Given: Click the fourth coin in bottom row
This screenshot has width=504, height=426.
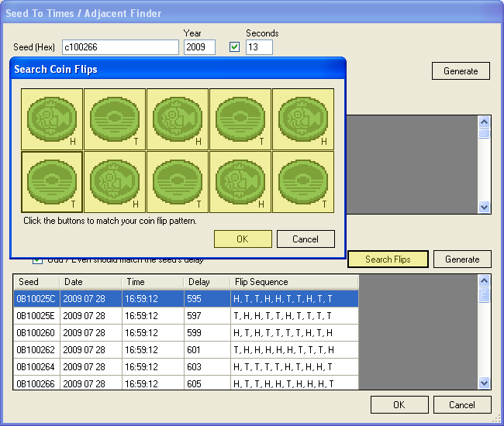Looking at the screenshot, I should 240,181.
